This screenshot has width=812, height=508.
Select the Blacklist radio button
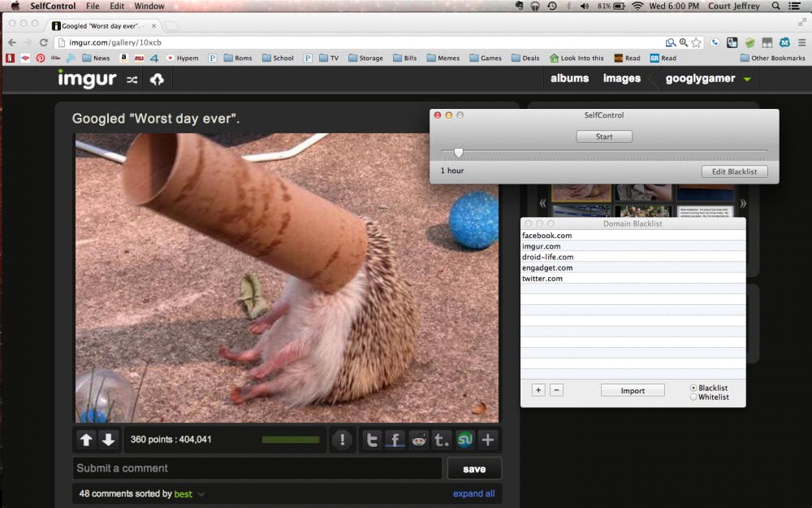click(693, 388)
